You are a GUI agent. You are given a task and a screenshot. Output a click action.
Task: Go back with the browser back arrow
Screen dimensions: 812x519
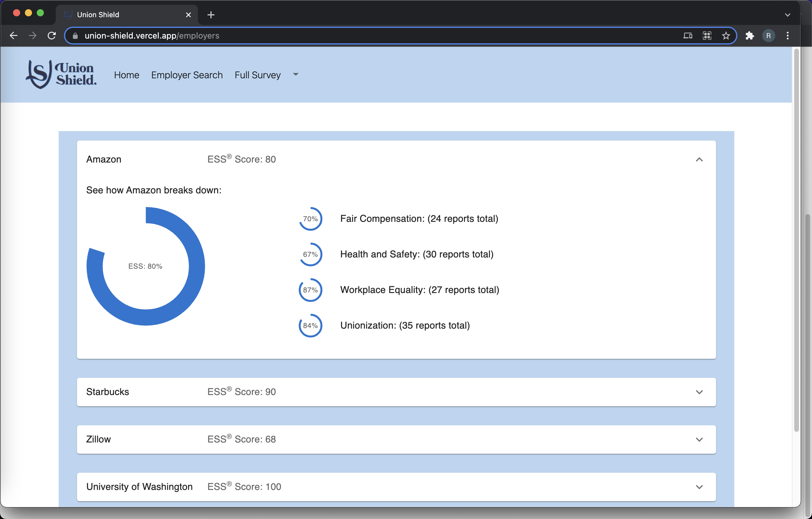(14, 35)
